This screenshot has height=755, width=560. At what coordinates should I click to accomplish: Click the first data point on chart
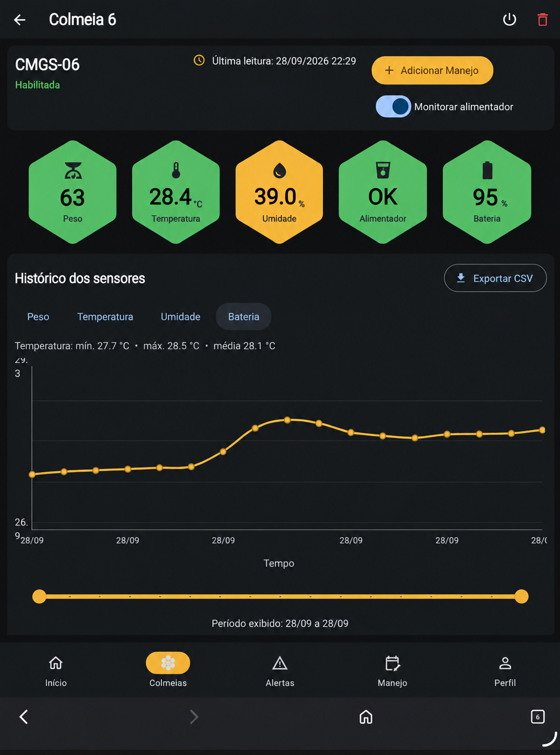(32, 474)
